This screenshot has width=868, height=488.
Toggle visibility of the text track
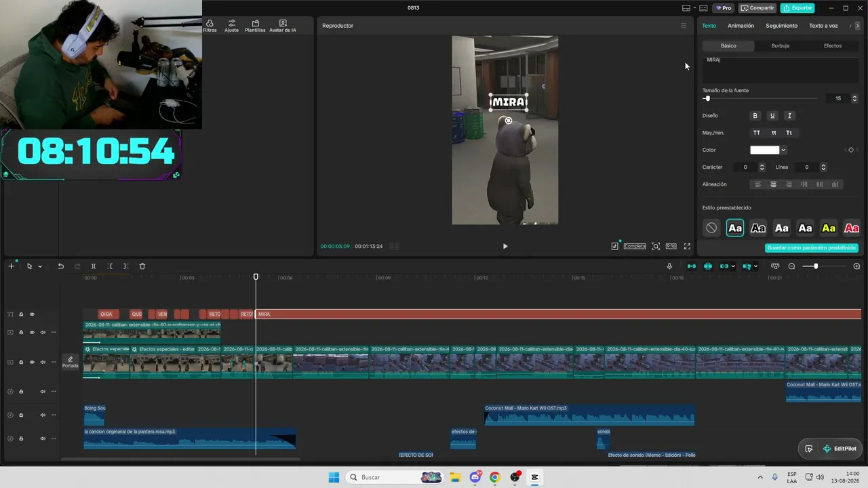coord(32,314)
